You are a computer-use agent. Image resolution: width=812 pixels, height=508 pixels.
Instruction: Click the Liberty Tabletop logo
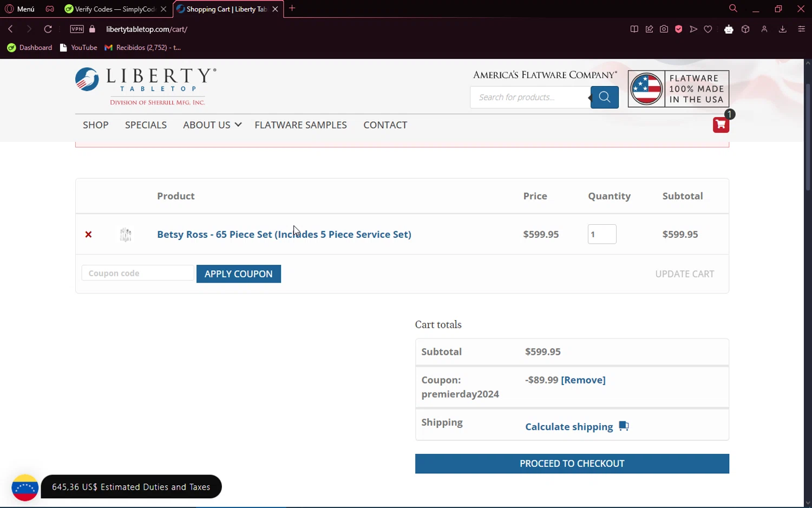tap(146, 86)
